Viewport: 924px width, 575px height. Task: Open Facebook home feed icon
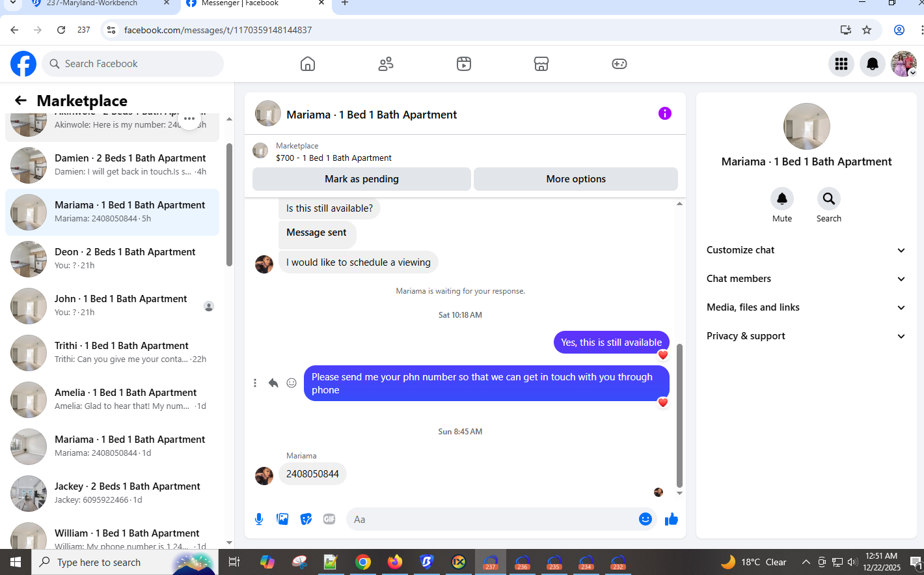tap(308, 64)
